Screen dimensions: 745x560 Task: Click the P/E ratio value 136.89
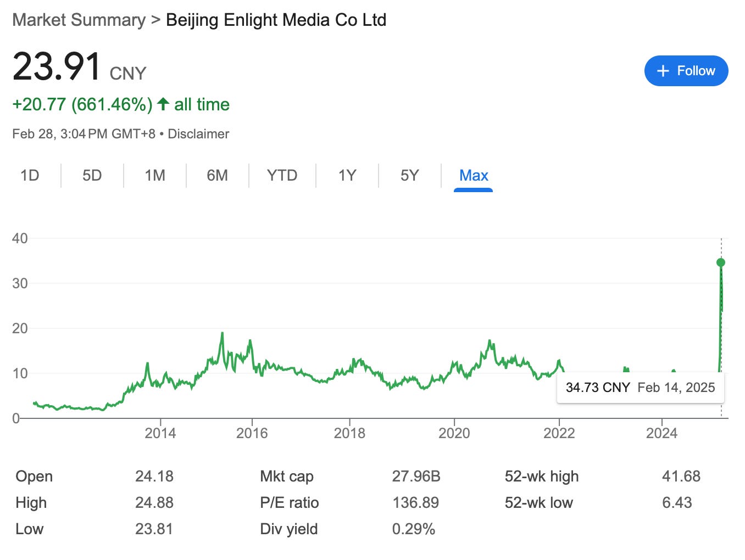coord(416,503)
